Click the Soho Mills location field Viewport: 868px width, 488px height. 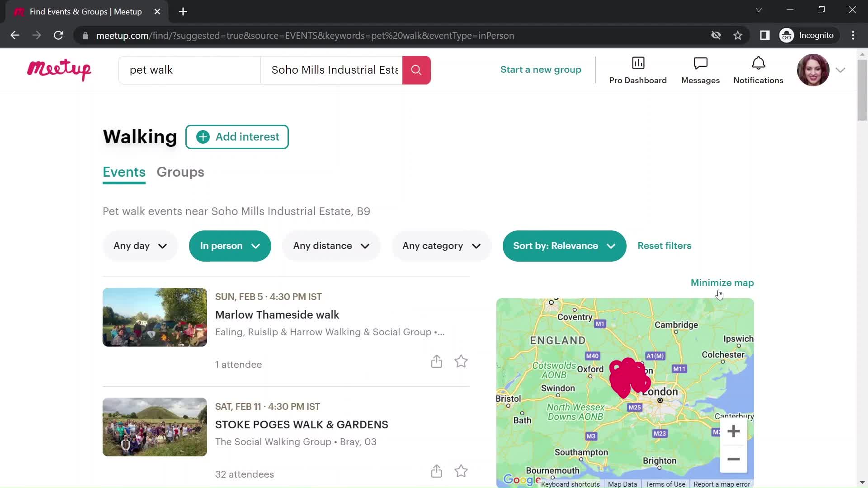coord(332,70)
